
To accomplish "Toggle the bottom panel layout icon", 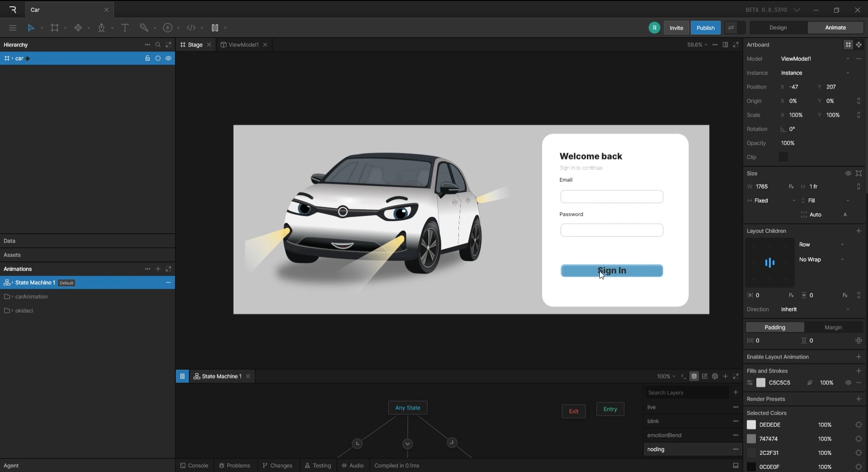I will coord(736,466).
